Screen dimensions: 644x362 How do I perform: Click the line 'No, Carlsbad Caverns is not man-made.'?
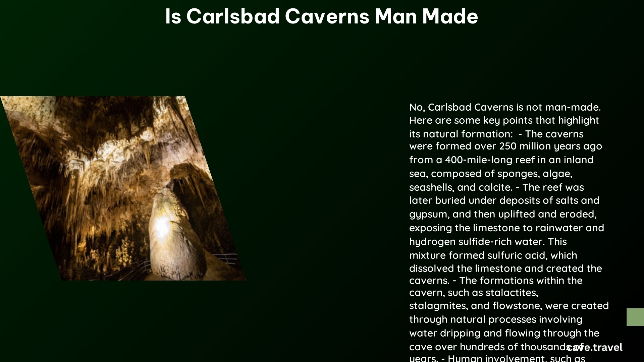coord(505,107)
